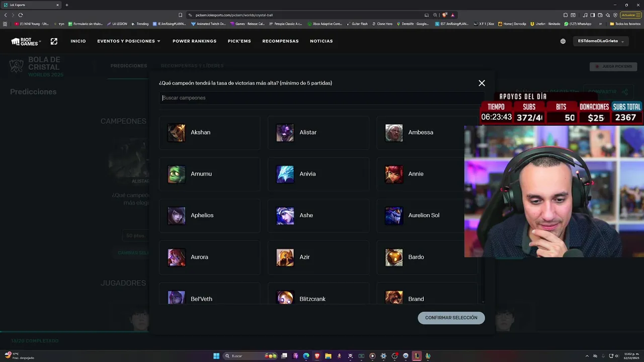Pick the Ambessa champion portrait
Screen dimensions: 644x362
click(394, 133)
